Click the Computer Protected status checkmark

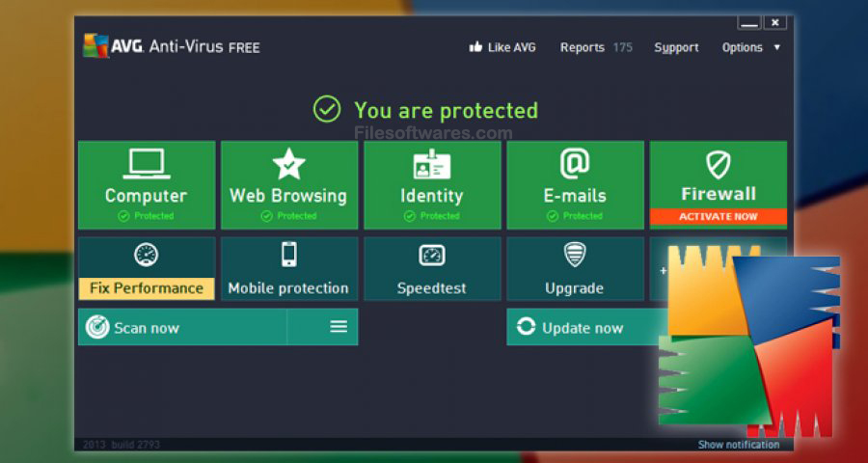coord(123,216)
